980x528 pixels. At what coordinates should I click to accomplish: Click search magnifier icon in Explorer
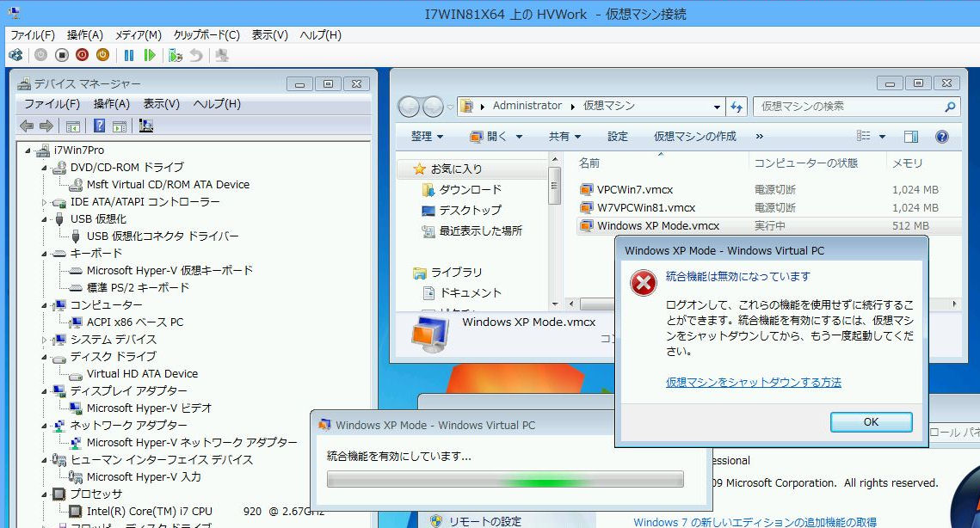pyautogui.click(x=950, y=107)
